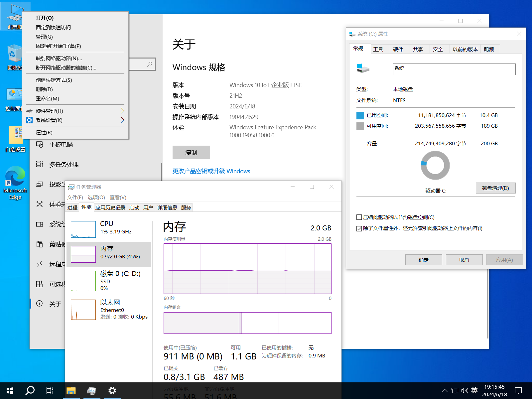Click the 体验共享 icon in Settings sidebar

point(40,204)
